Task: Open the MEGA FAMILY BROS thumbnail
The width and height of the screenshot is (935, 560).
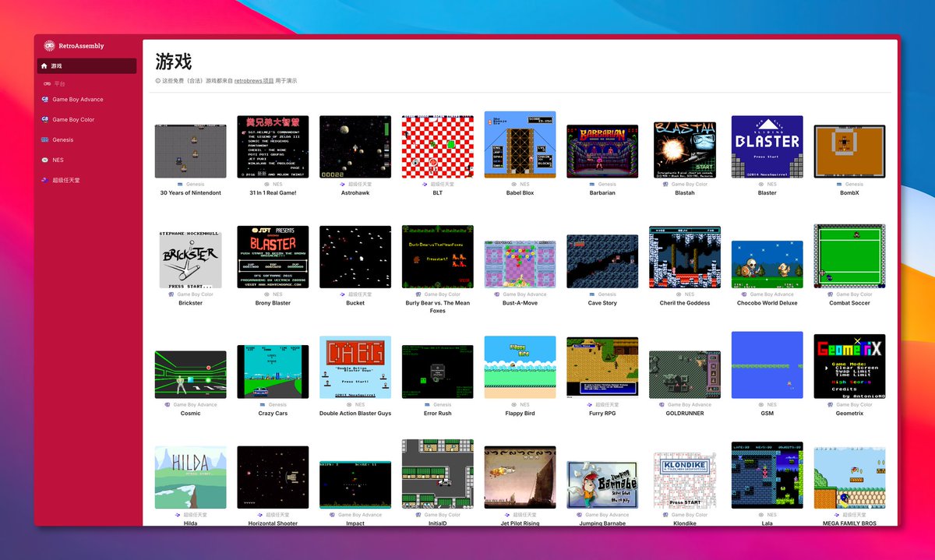Action: pyautogui.click(x=849, y=477)
